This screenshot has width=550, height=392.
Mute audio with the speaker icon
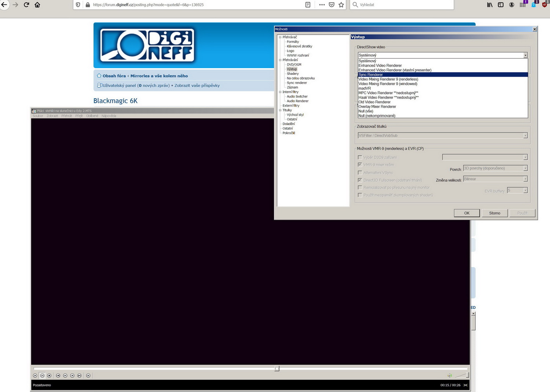450,376
